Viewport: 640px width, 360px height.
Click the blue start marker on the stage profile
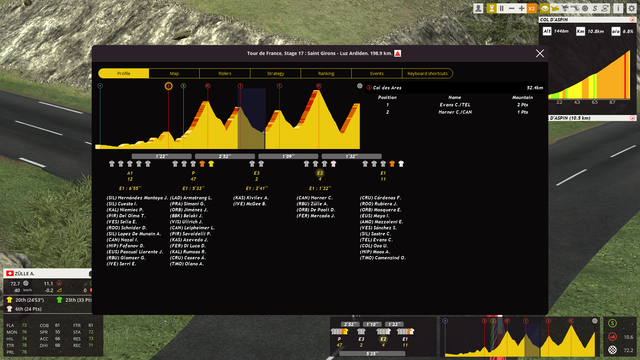[x=100, y=86]
